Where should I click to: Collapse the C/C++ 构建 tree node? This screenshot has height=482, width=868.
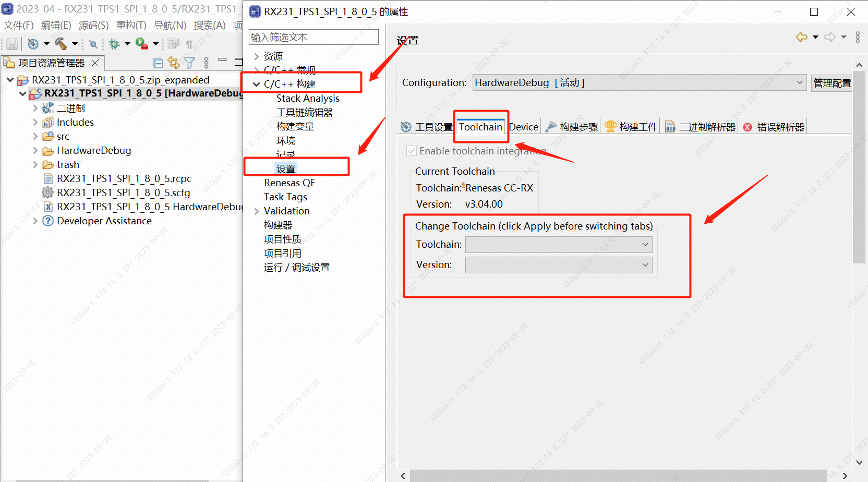256,84
